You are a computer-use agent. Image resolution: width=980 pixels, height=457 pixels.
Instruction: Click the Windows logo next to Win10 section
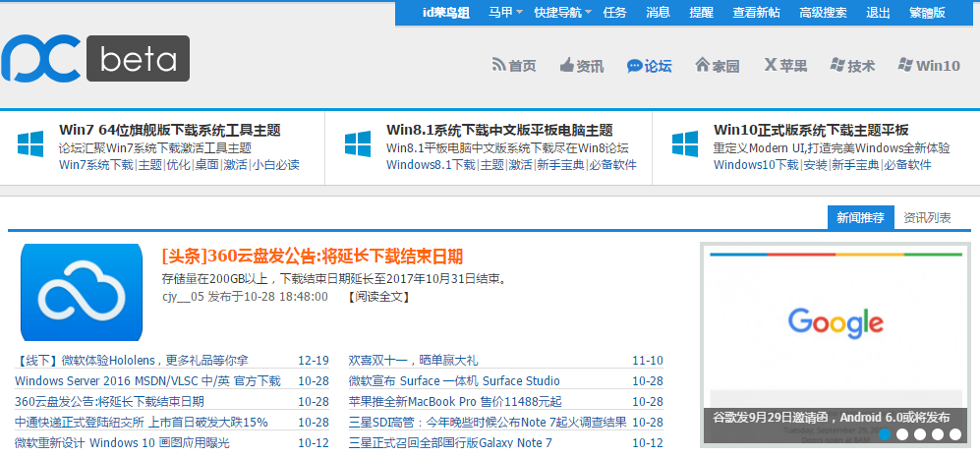(x=685, y=143)
